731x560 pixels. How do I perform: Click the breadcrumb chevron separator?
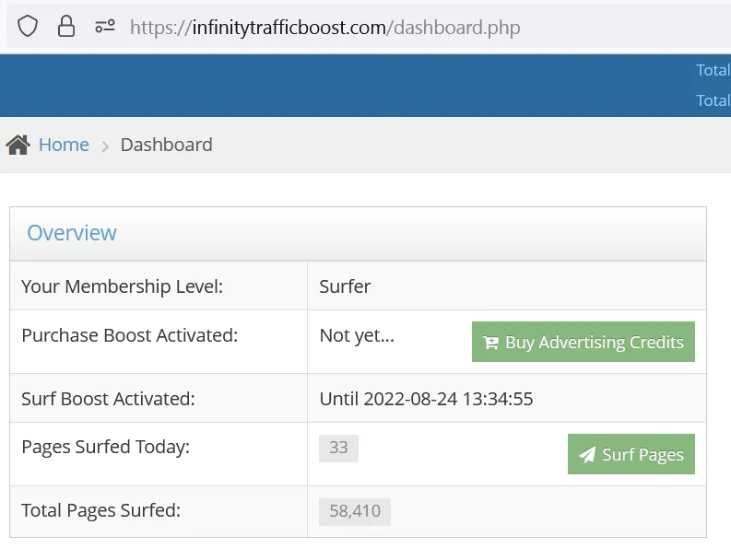(105, 146)
